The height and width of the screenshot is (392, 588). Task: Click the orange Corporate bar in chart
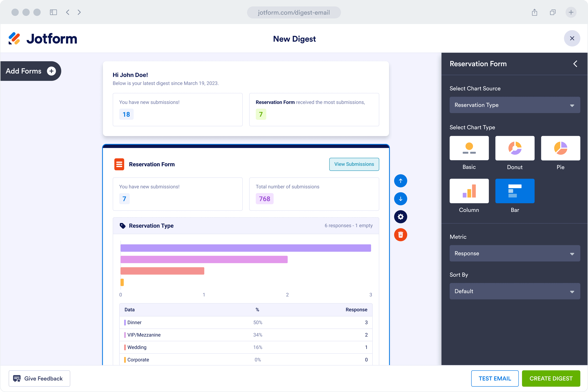[x=122, y=282]
